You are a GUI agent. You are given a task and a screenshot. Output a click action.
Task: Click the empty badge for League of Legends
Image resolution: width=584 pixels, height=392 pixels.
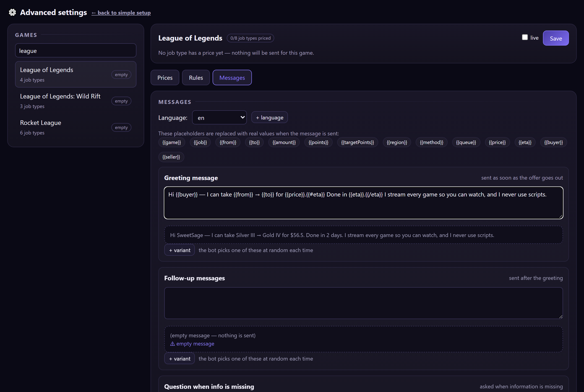tap(121, 75)
